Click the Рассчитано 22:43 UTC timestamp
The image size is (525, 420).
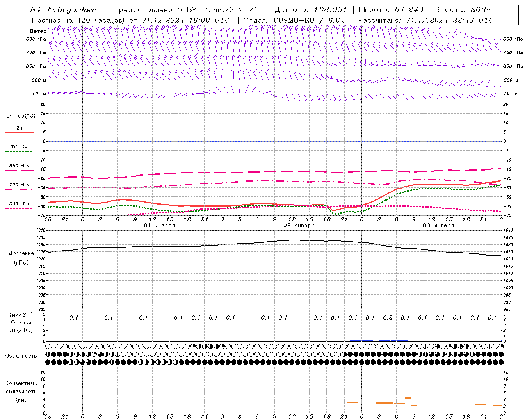(450, 20)
